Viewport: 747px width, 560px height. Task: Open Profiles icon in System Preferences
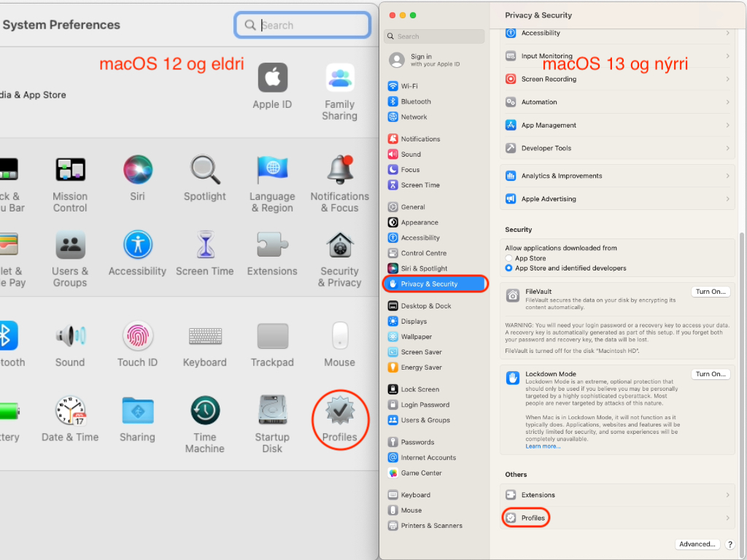point(340,419)
